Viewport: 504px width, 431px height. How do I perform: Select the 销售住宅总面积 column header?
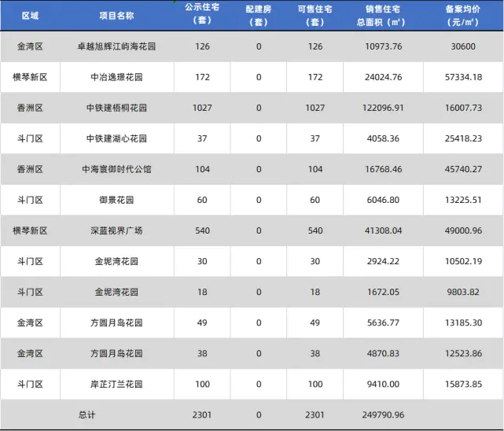click(x=383, y=16)
